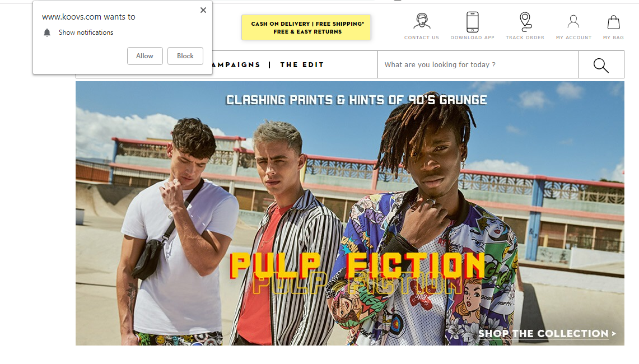Allow notifications from www.koovs.com

144,56
